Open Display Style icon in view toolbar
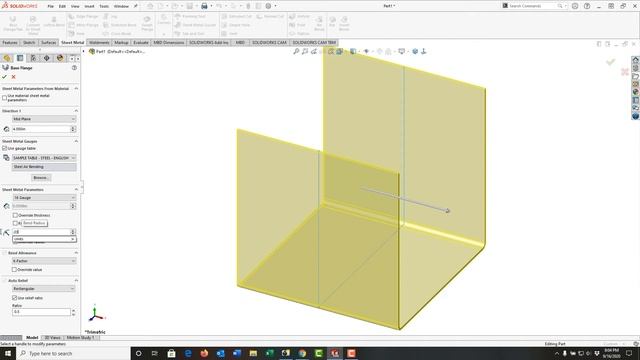The height and width of the screenshot is (360, 640). [353, 51]
